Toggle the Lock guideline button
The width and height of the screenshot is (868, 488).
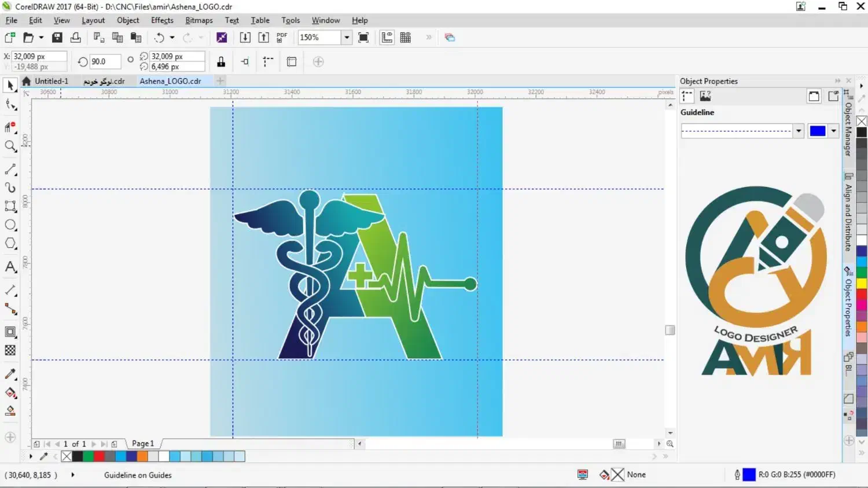(221, 62)
